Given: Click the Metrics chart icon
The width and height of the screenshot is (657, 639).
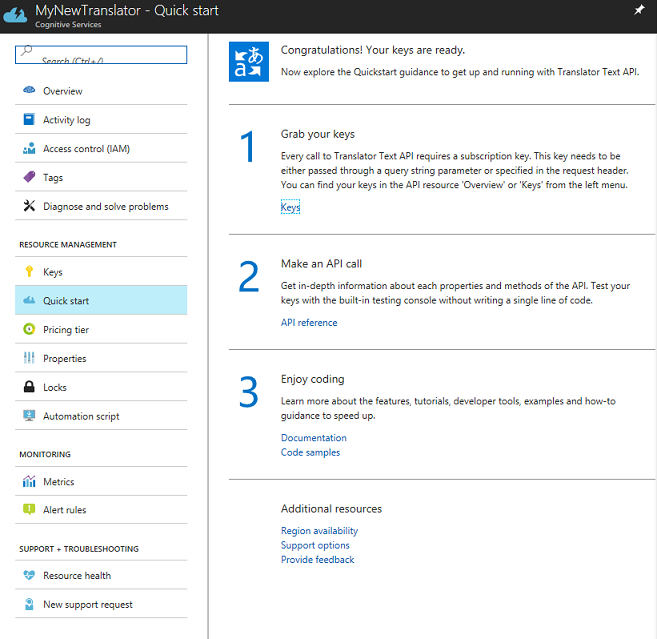Looking at the screenshot, I should 28,482.
